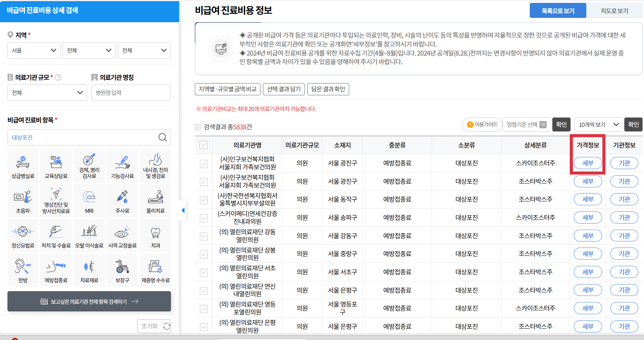Check the 열린의료재단 서초 열린의원 row
The image size is (644, 340).
(x=204, y=272)
